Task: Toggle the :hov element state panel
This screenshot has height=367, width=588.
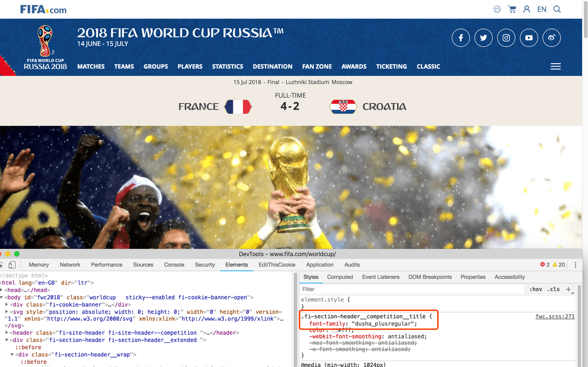Action: click(536, 289)
